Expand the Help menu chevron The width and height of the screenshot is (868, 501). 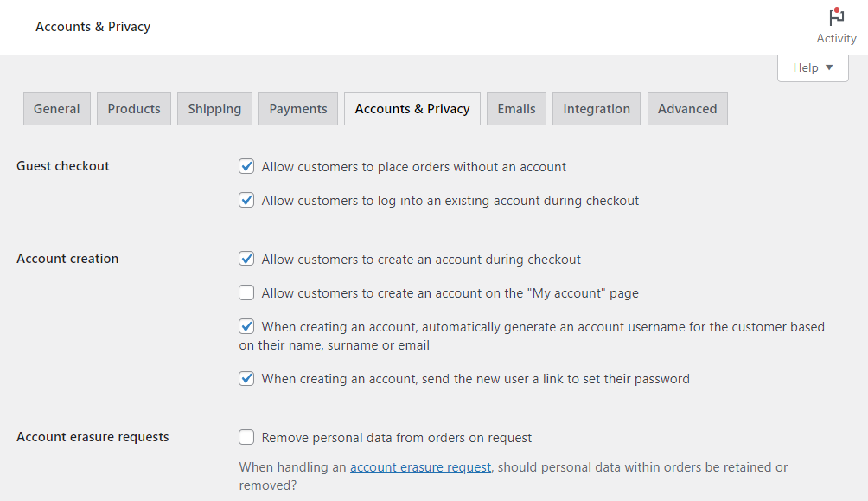click(828, 67)
